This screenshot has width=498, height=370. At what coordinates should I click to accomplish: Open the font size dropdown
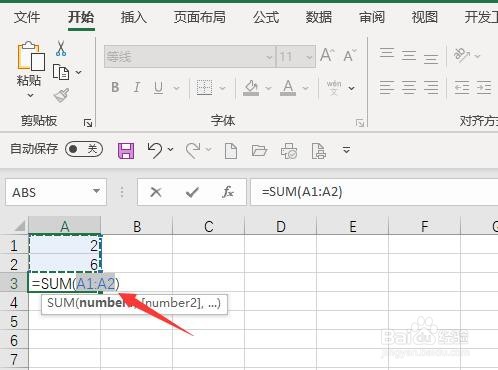pyautogui.click(x=309, y=57)
